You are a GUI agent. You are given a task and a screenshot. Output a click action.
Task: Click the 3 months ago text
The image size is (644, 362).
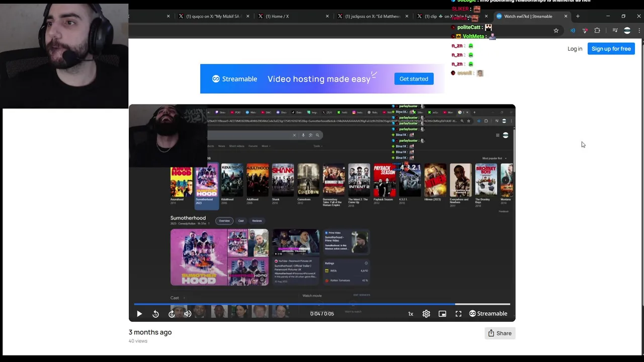click(x=150, y=332)
